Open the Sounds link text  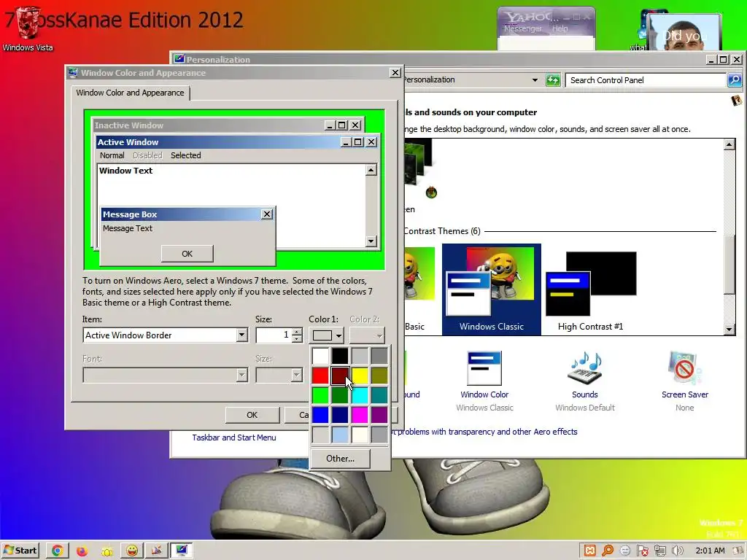[584, 394]
